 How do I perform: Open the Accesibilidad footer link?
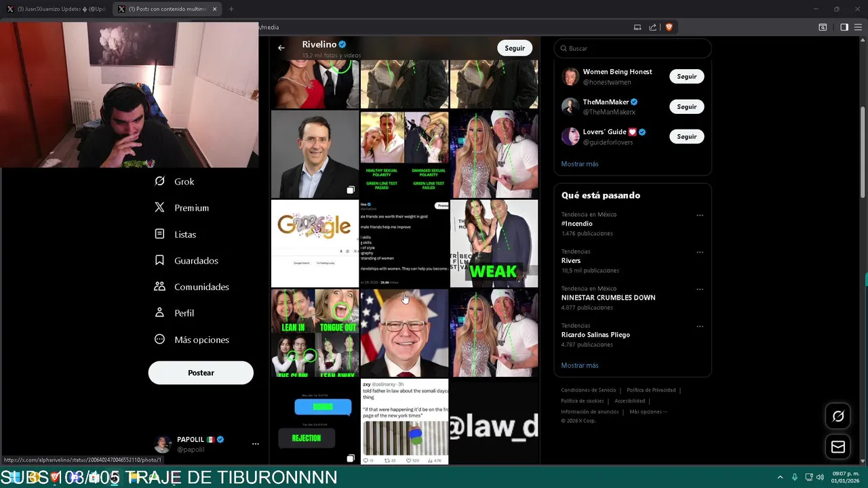[x=629, y=401]
